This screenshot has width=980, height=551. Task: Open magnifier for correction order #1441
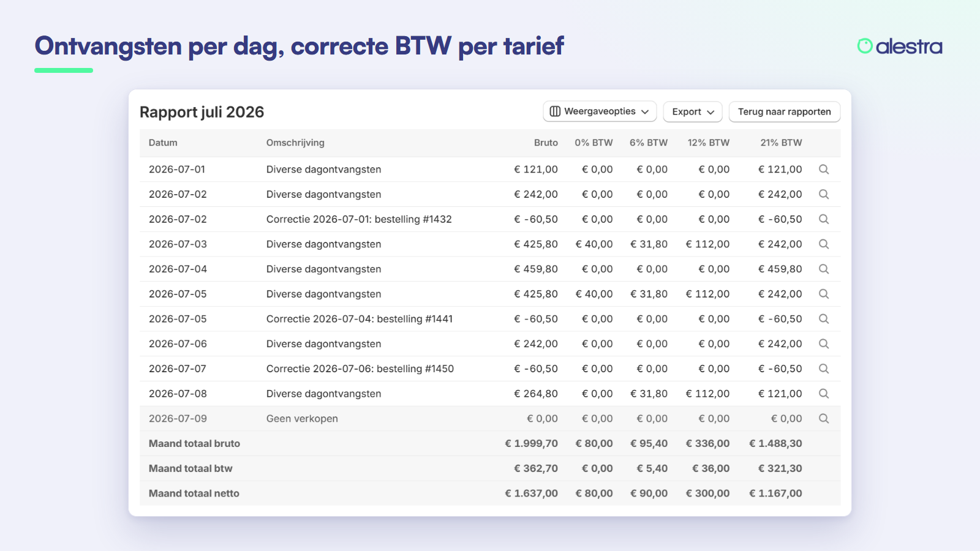(x=824, y=319)
